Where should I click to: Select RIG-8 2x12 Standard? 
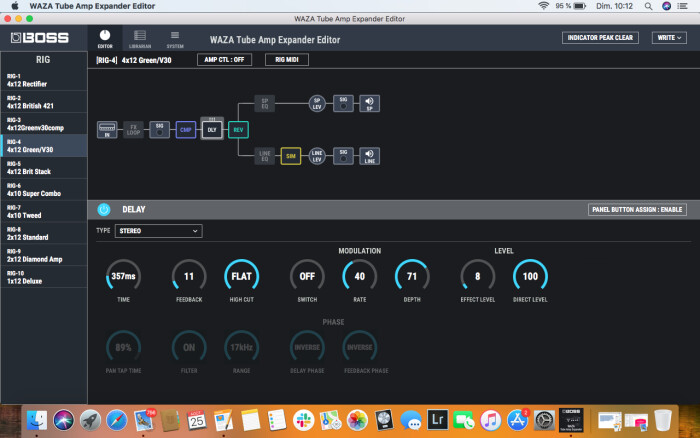coord(44,234)
